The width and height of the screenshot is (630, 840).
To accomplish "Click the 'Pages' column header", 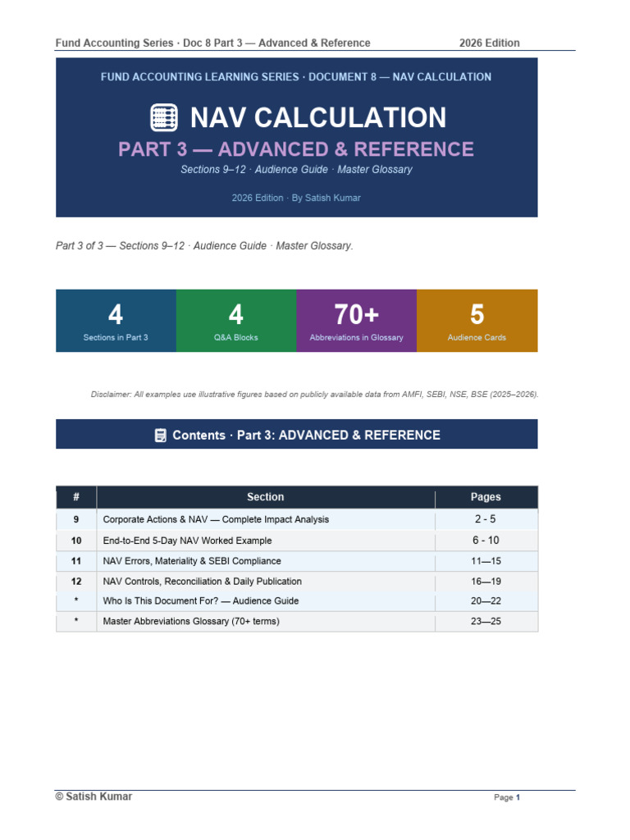I will point(486,497).
